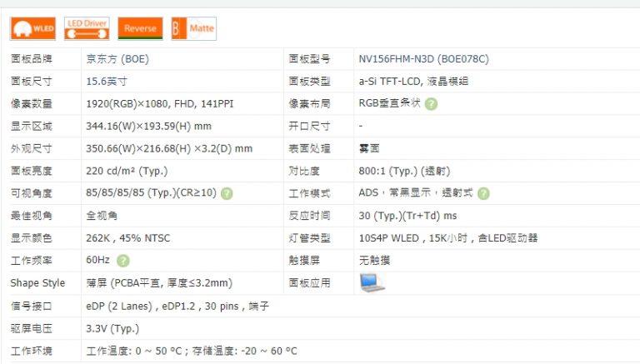The width and height of the screenshot is (640, 364).
Task: Click the Matte badge icon
Action: point(193,28)
